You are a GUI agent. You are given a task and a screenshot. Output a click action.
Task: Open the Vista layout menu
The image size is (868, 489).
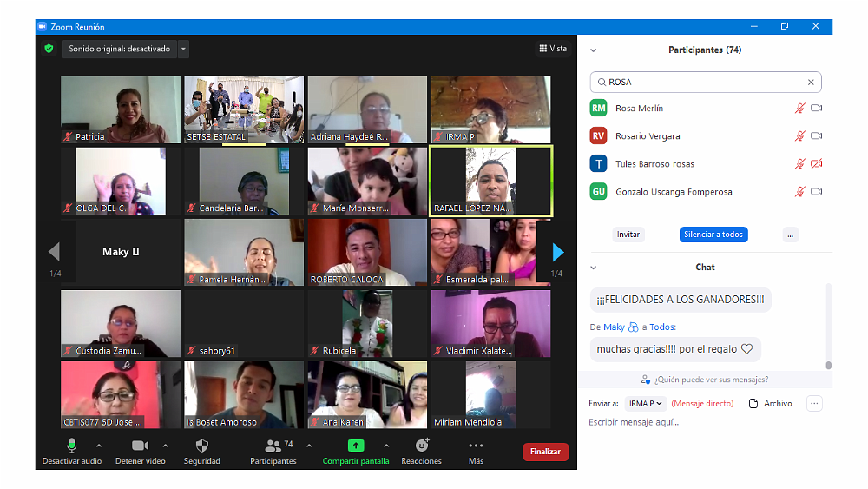click(x=553, y=49)
